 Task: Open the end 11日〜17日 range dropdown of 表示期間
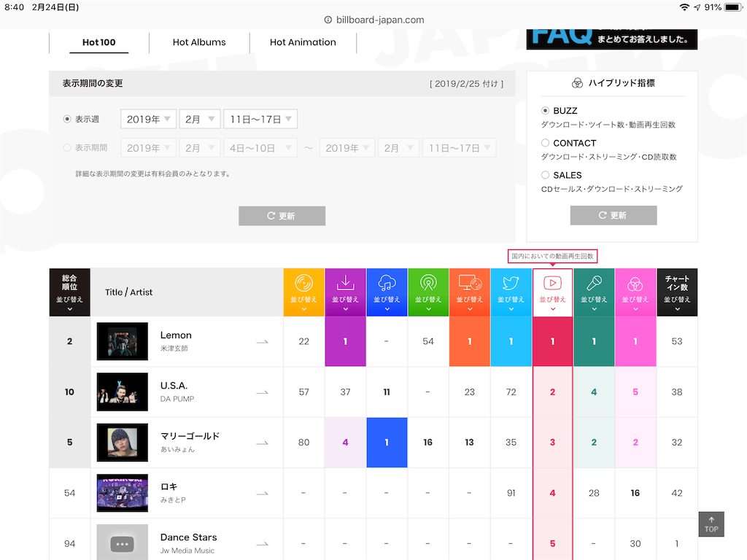[x=460, y=148]
